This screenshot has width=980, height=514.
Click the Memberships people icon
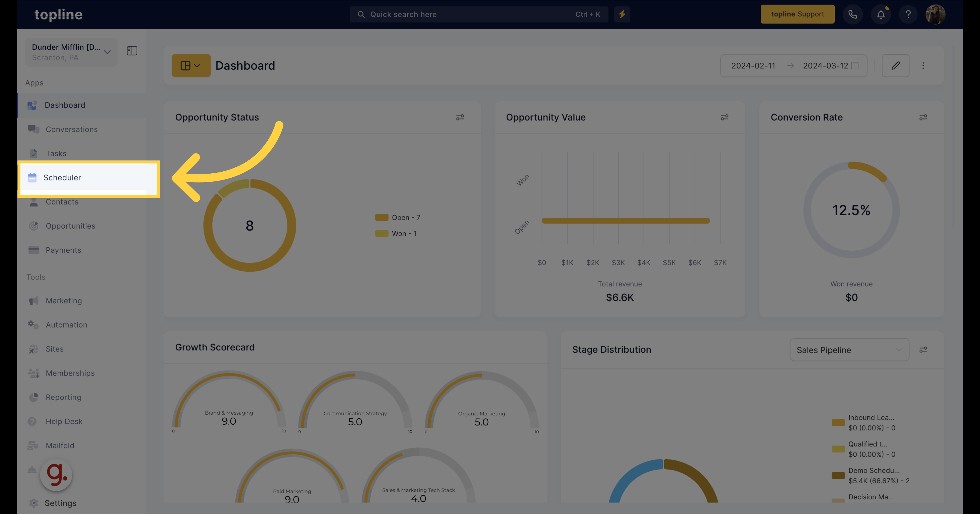(x=34, y=373)
